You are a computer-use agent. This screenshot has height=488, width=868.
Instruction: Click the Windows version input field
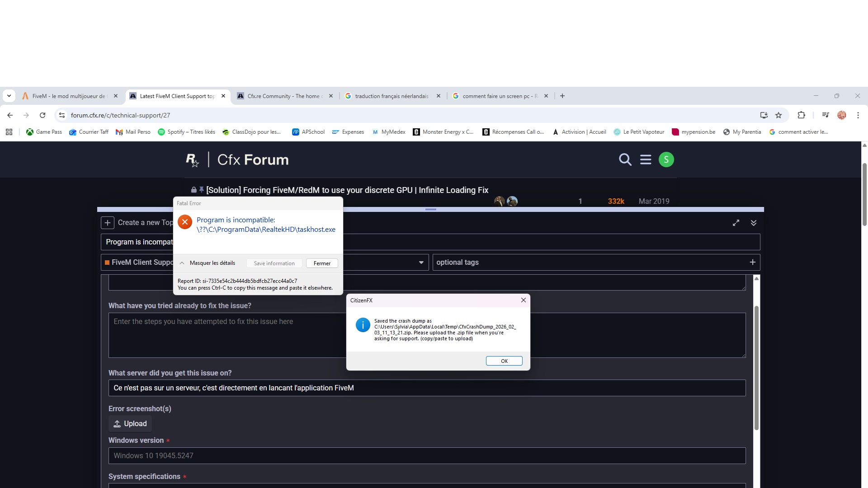coord(427,455)
